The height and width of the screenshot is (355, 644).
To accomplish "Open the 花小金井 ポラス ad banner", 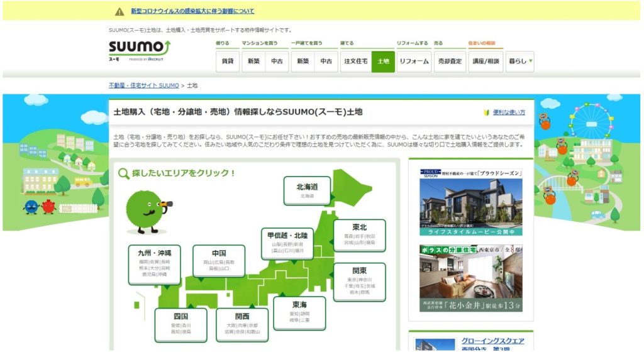I will tap(470, 278).
